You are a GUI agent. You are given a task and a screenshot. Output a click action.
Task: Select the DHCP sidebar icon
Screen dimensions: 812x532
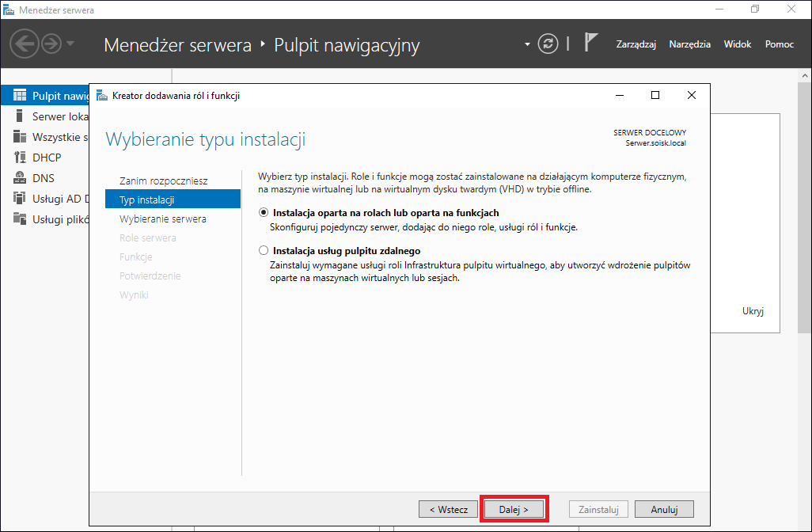(20, 157)
